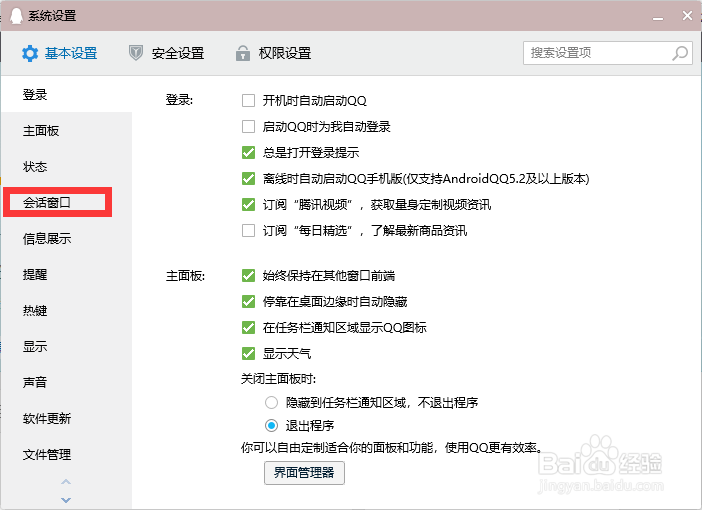Uncheck 始终保持在其他窗口前端
Image resolution: width=702 pixels, height=510 pixels.
point(248,275)
